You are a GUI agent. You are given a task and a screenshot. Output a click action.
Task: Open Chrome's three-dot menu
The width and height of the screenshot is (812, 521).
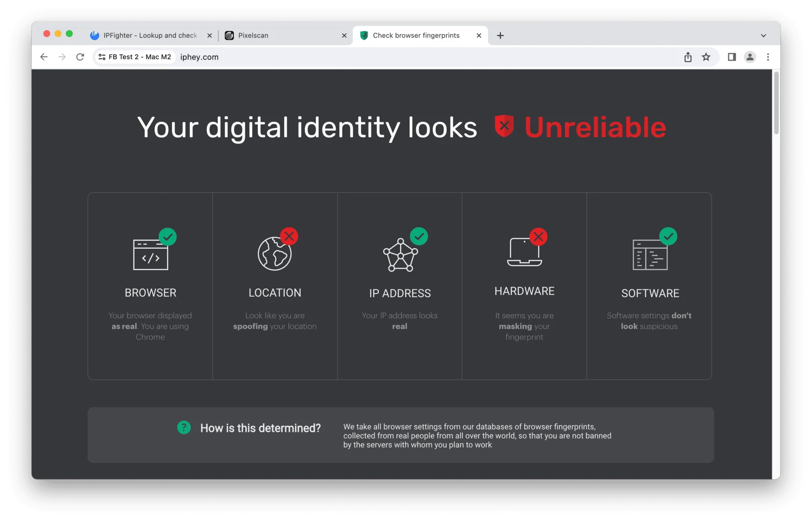[x=768, y=57]
